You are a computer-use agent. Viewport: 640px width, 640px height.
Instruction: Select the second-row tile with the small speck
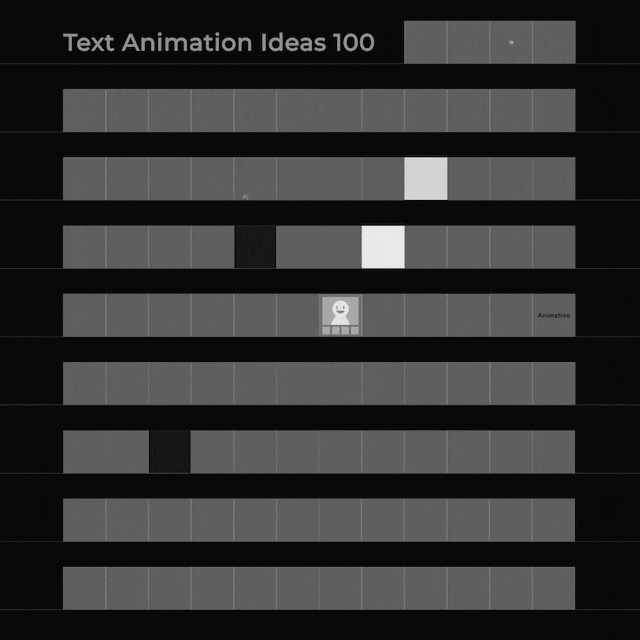[255, 178]
